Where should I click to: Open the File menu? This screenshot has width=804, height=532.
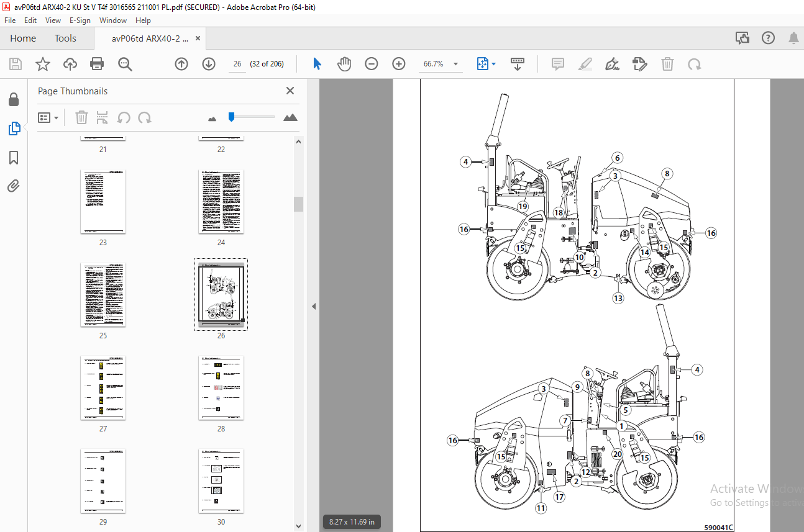(10, 20)
